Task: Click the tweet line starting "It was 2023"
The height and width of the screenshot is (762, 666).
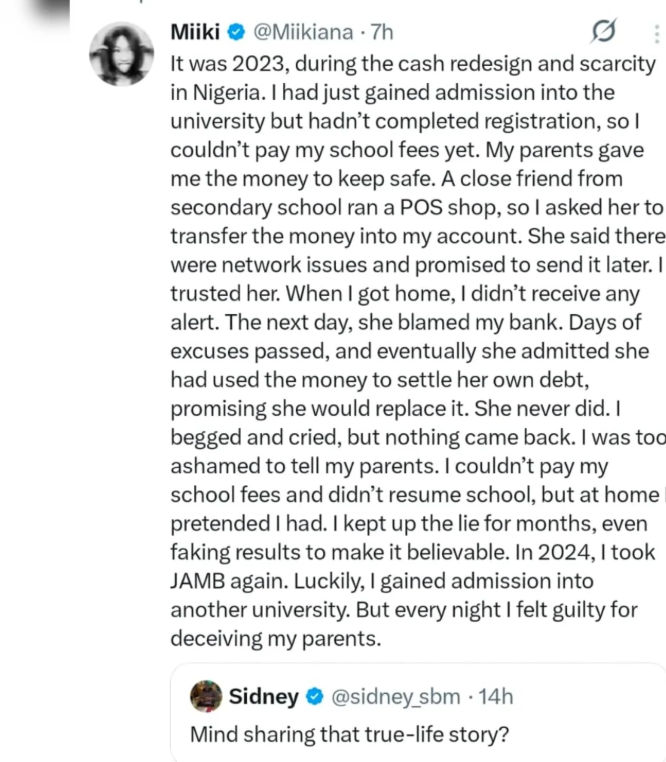Action: tap(412, 63)
